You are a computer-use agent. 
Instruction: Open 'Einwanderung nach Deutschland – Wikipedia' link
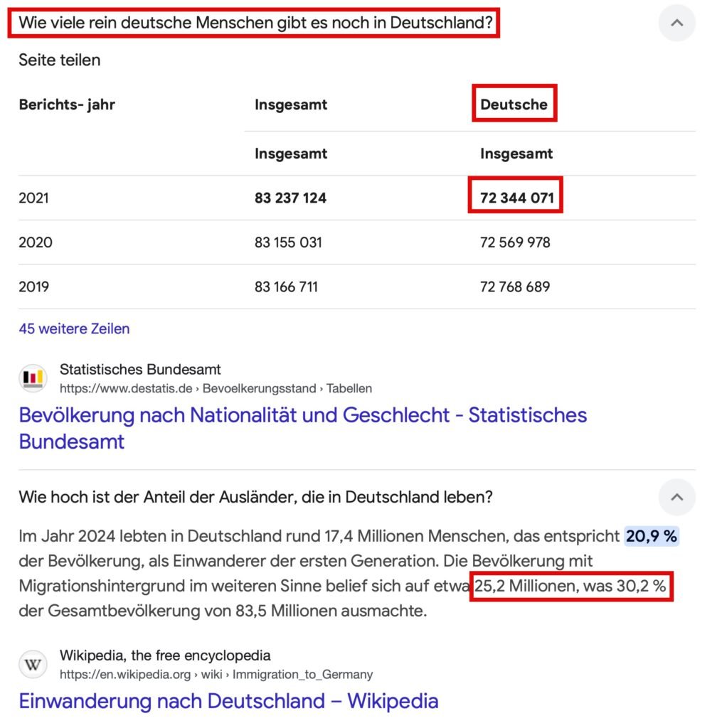228,702
